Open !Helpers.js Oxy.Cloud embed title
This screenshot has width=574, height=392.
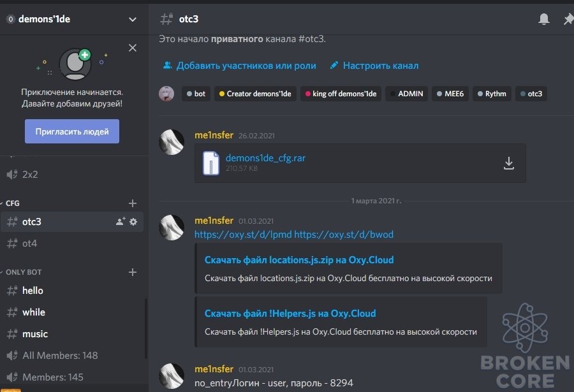(x=290, y=314)
